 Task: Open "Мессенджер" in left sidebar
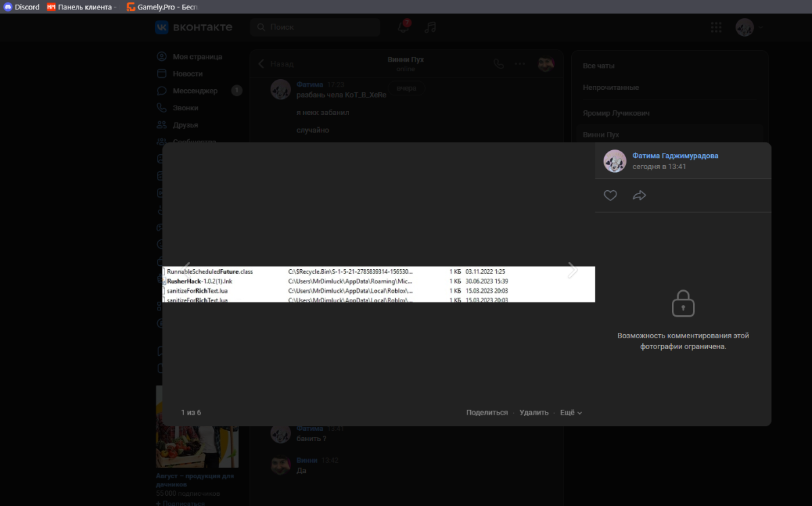[195, 91]
